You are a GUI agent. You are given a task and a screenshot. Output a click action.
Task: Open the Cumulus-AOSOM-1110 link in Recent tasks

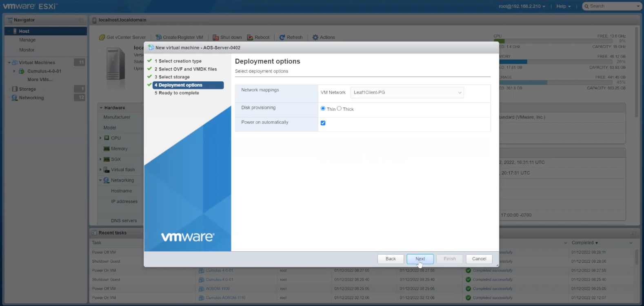(x=226, y=298)
